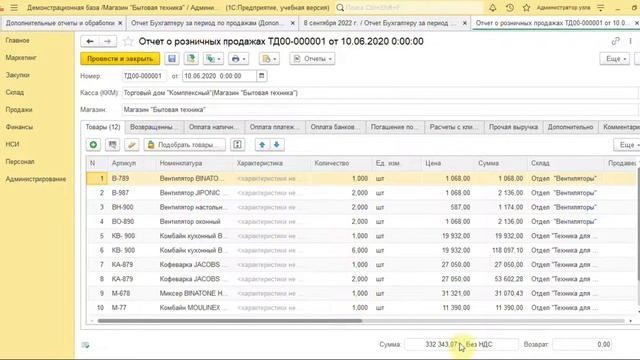Open Продажи section
This screenshot has width=640, height=360.
(19, 110)
